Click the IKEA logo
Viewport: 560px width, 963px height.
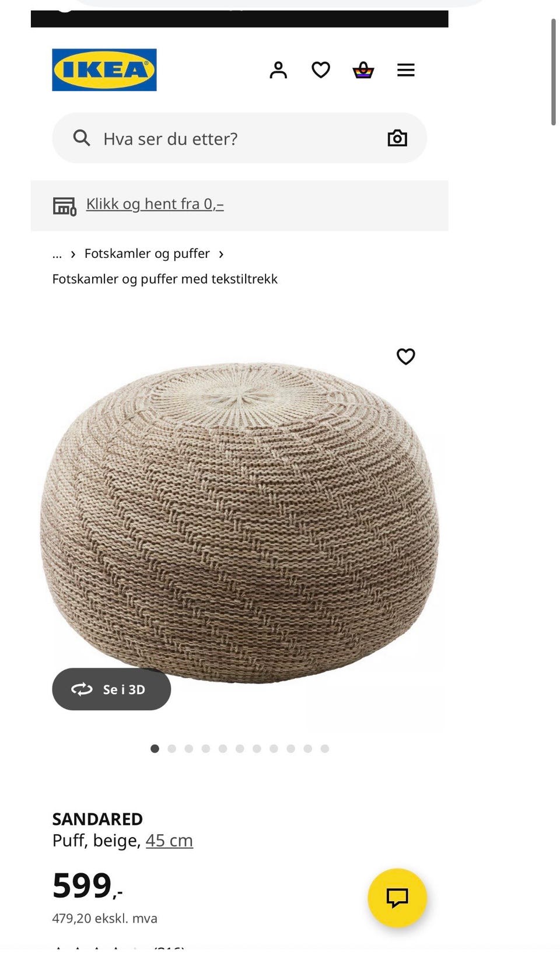tap(104, 70)
